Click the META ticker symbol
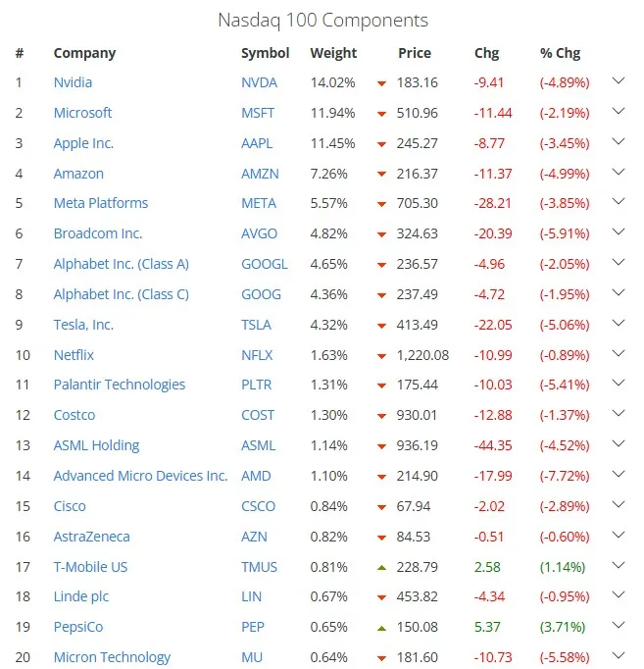Screen dimensions: 644x669 [x=259, y=203]
